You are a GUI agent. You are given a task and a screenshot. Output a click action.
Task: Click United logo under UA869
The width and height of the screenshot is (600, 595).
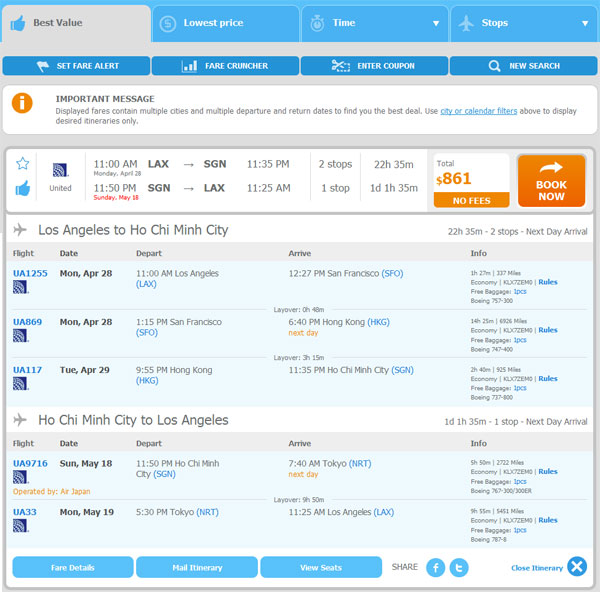coord(21,336)
